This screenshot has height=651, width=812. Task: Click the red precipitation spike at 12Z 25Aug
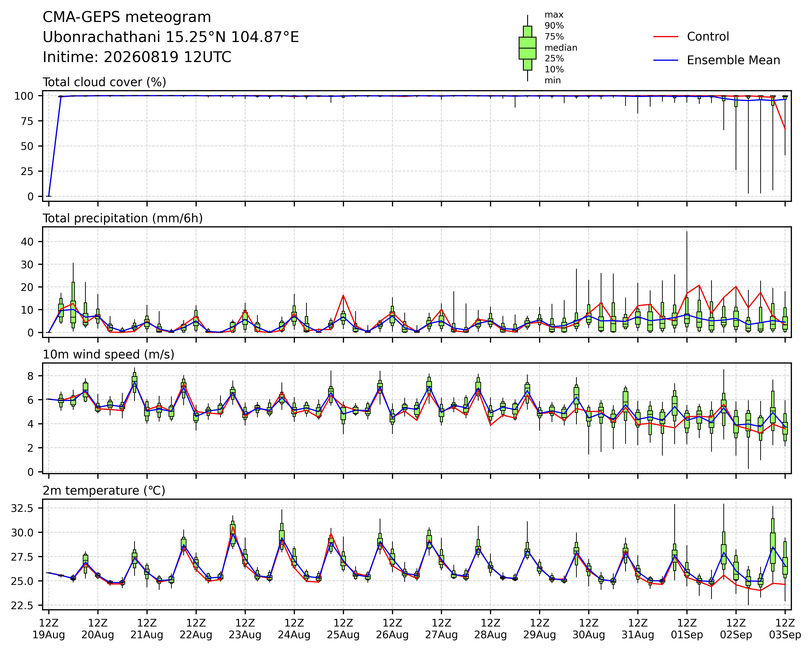(343, 295)
